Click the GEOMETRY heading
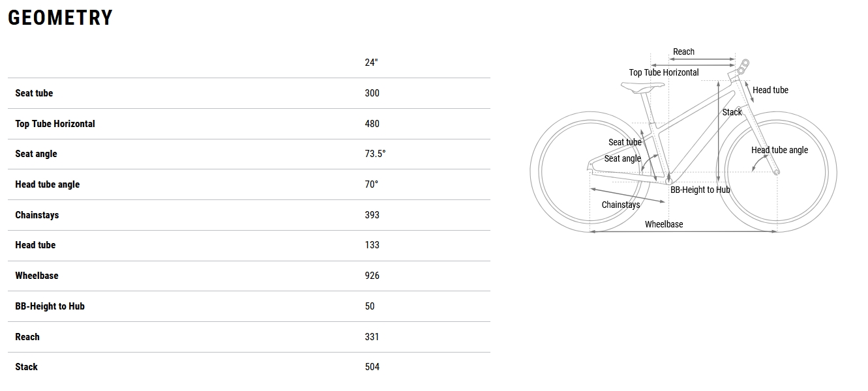 click(60, 18)
